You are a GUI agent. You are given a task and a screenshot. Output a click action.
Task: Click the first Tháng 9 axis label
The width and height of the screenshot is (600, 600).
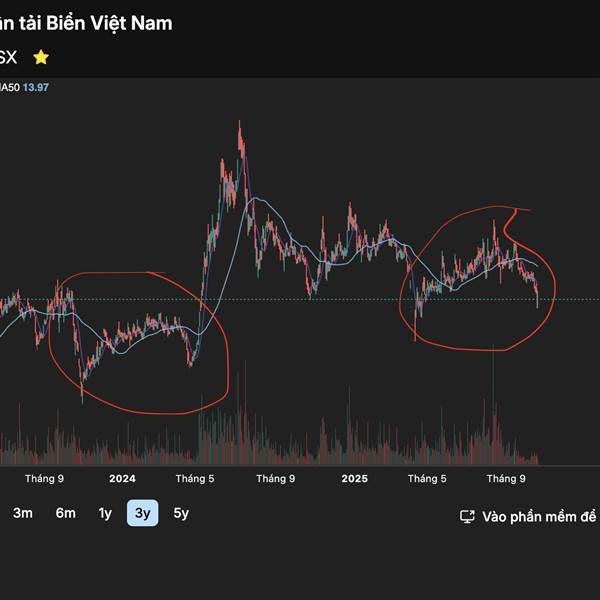coord(45,478)
